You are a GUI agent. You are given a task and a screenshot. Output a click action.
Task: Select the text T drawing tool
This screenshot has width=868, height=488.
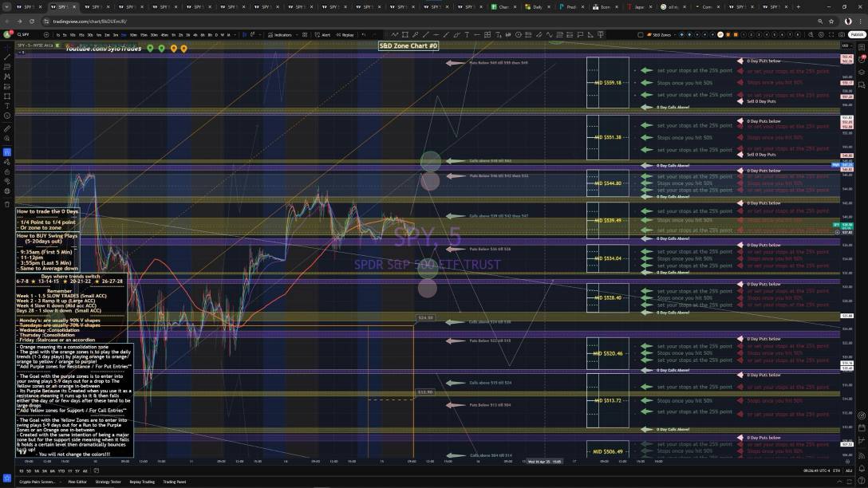pos(467,34)
